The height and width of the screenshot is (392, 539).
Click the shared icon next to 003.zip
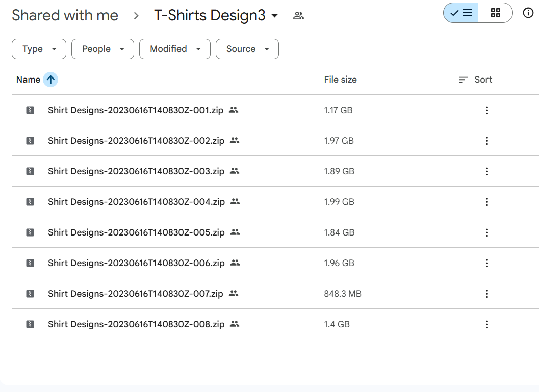(235, 171)
